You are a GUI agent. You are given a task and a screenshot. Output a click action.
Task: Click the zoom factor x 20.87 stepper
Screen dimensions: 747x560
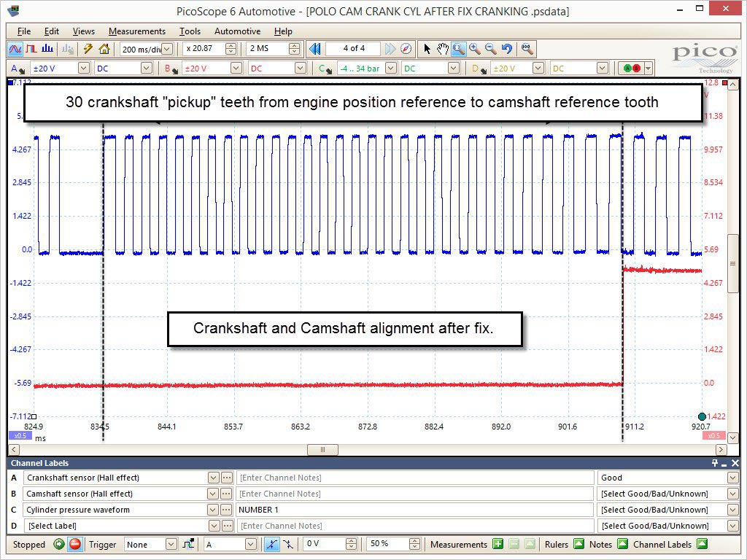pos(231,49)
